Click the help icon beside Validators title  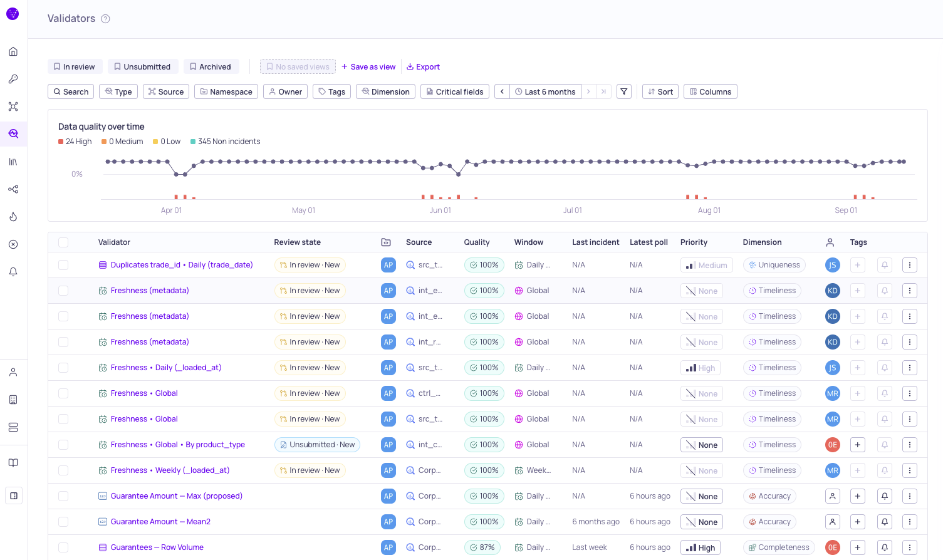click(105, 19)
